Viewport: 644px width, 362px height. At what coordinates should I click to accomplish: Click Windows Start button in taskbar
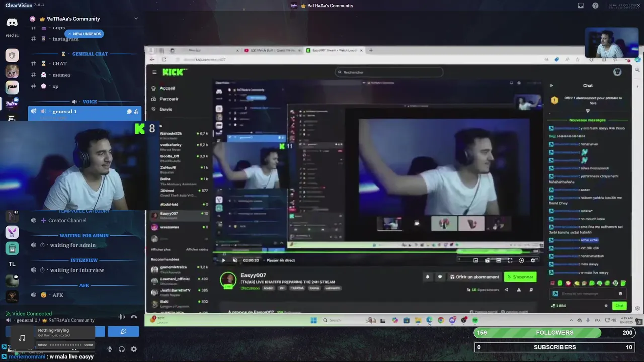pos(314,320)
